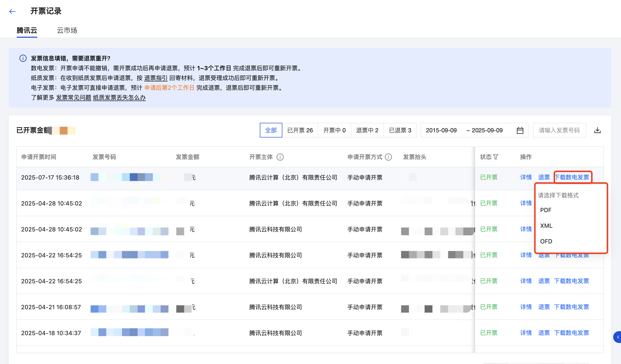This screenshot has height=364, width=621.
Task: Switch to the 腾讯云 tab
Action: pyautogui.click(x=27, y=30)
